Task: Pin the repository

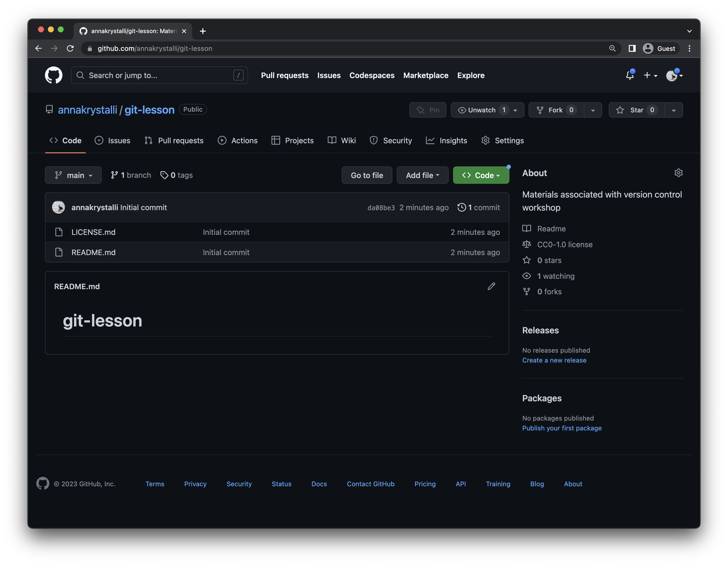Action: tap(427, 110)
